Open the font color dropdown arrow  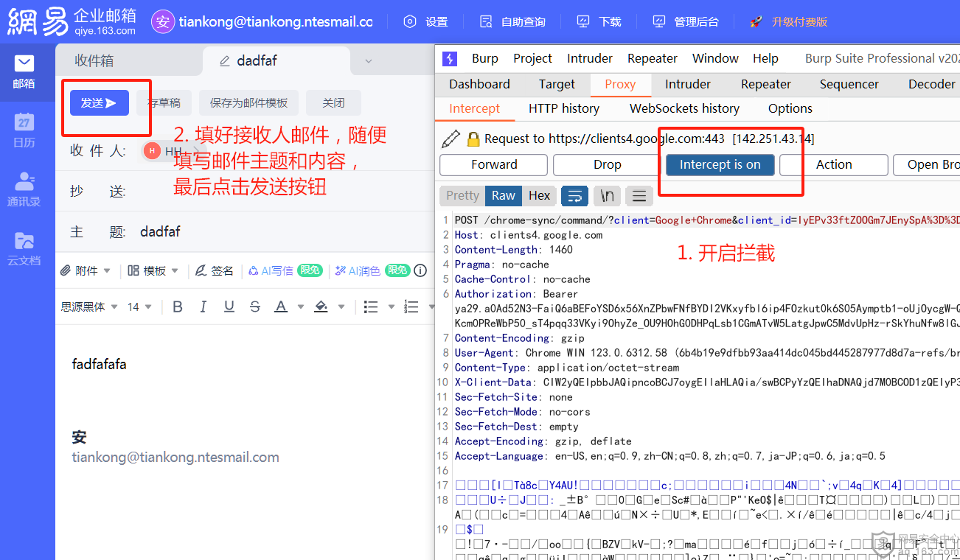point(300,307)
